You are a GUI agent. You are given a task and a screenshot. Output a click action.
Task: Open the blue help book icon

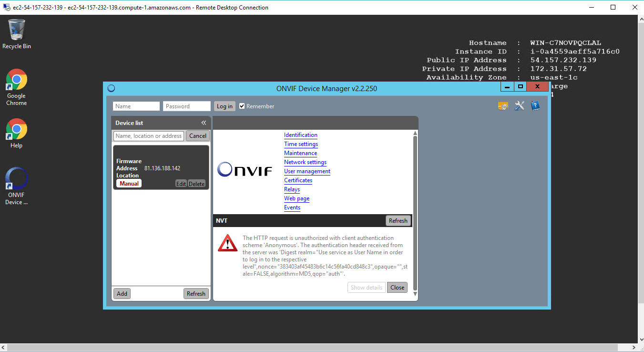coord(535,106)
